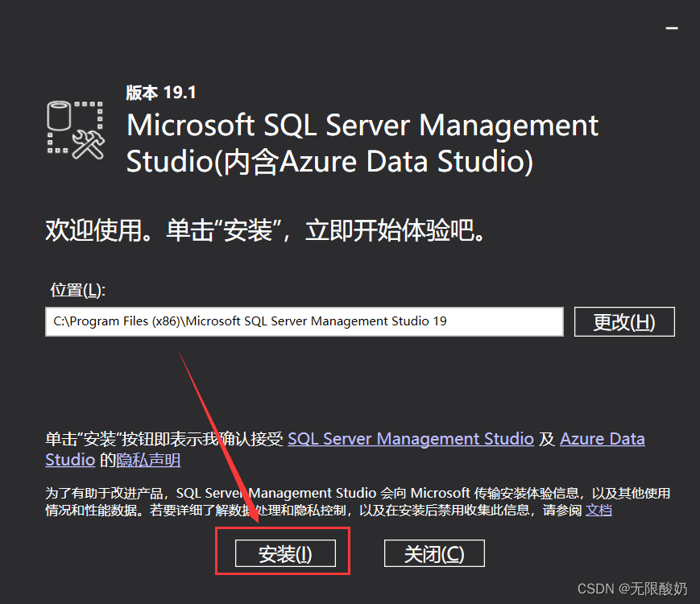Minimize the installer window
This screenshot has width=700, height=604.
pos(671,28)
